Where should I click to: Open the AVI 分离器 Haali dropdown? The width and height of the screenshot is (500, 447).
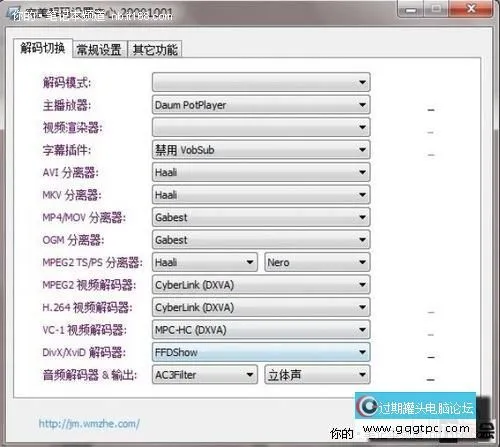261,172
